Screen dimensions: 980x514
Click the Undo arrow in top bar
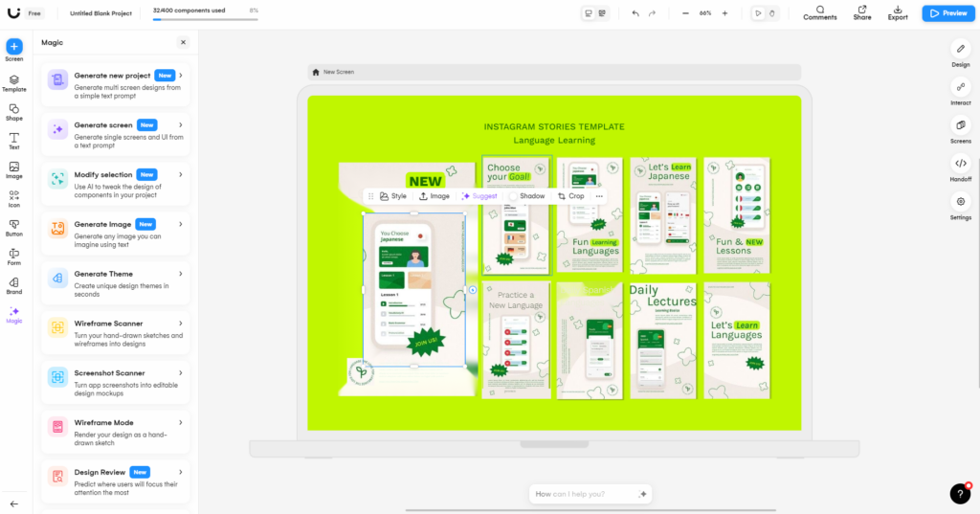(x=635, y=13)
